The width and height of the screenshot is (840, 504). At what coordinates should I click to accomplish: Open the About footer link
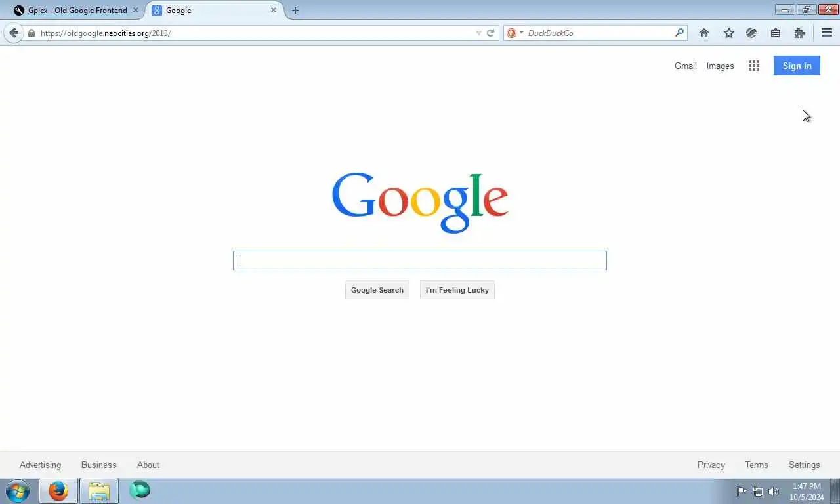coord(148,465)
